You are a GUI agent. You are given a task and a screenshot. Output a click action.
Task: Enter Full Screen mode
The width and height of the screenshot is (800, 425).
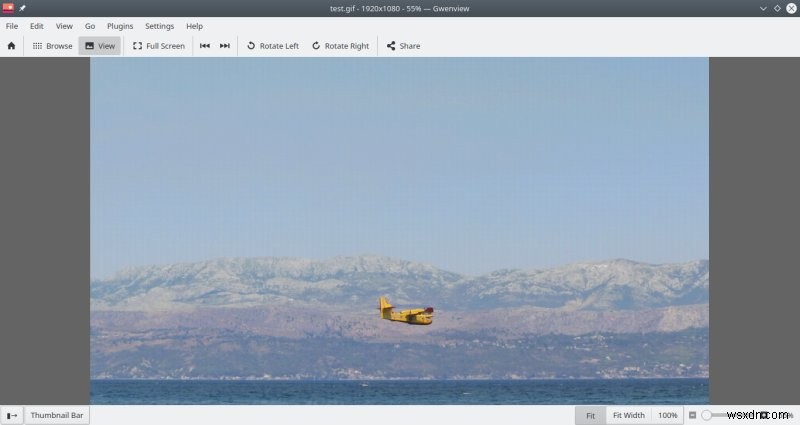[x=159, y=46]
